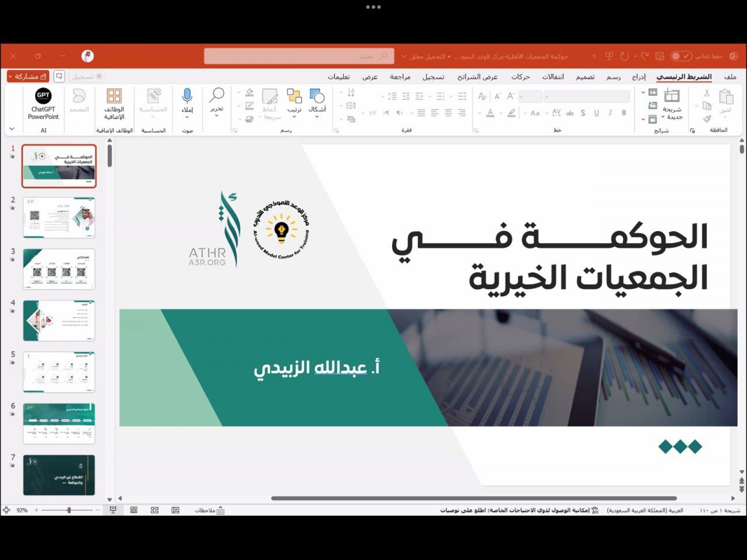Image resolution: width=747 pixels, height=560 pixels.
Task: Toggle Italic formatting
Action: point(610,113)
